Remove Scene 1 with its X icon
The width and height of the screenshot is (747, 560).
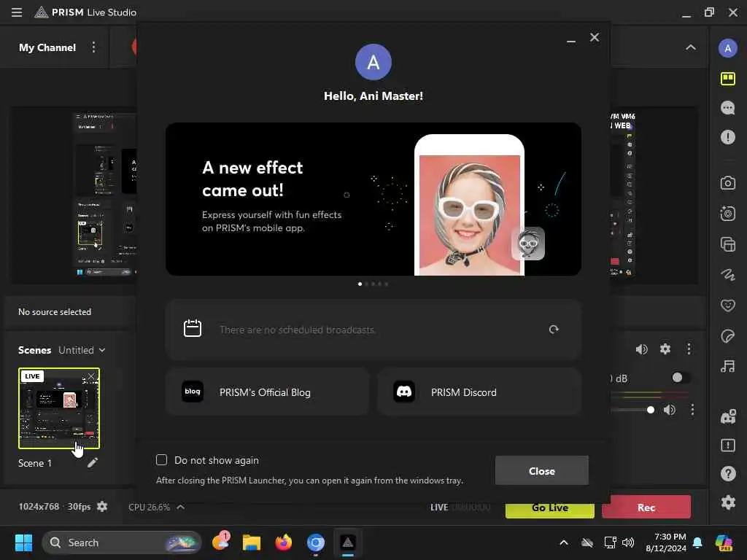click(91, 376)
